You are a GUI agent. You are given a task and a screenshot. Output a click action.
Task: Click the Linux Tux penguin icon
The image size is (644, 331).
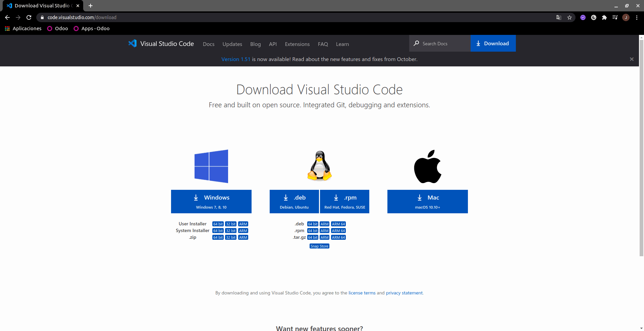click(x=320, y=166)
